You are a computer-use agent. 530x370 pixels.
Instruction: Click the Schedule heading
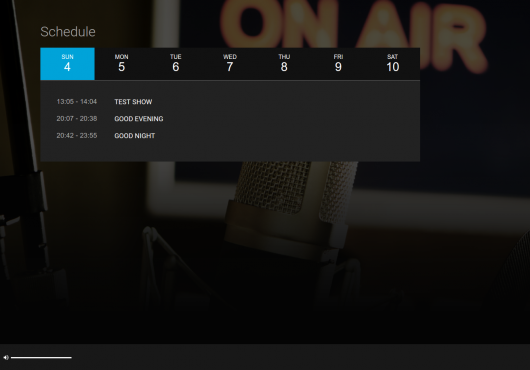coord(68,32)
